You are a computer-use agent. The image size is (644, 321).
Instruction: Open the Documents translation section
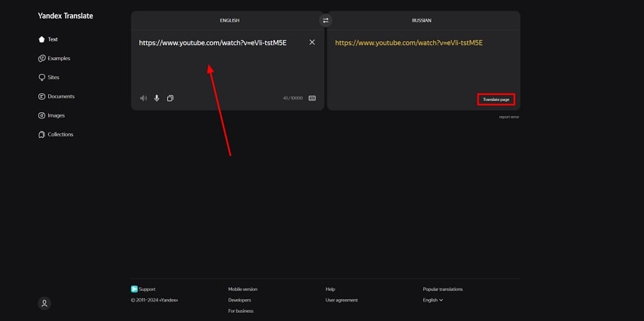point(56,96)
